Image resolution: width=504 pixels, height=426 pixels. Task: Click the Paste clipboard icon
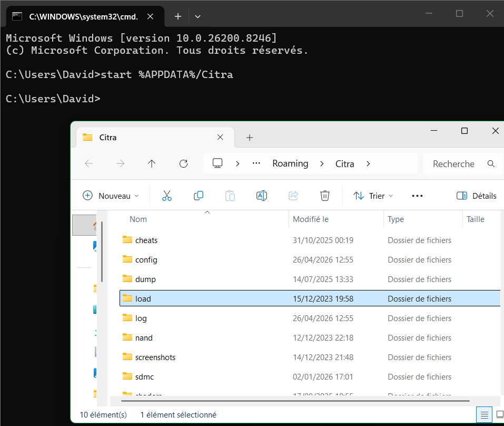tap(230, 196)
